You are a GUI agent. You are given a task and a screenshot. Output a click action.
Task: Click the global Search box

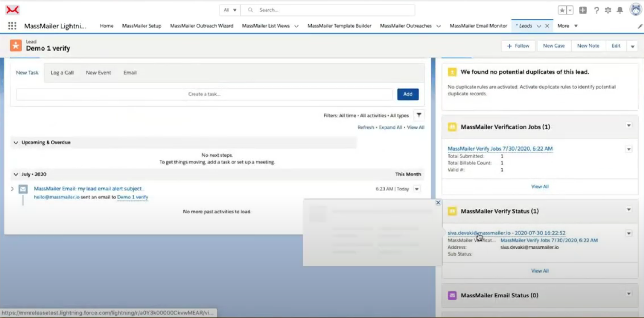(328, 10)
